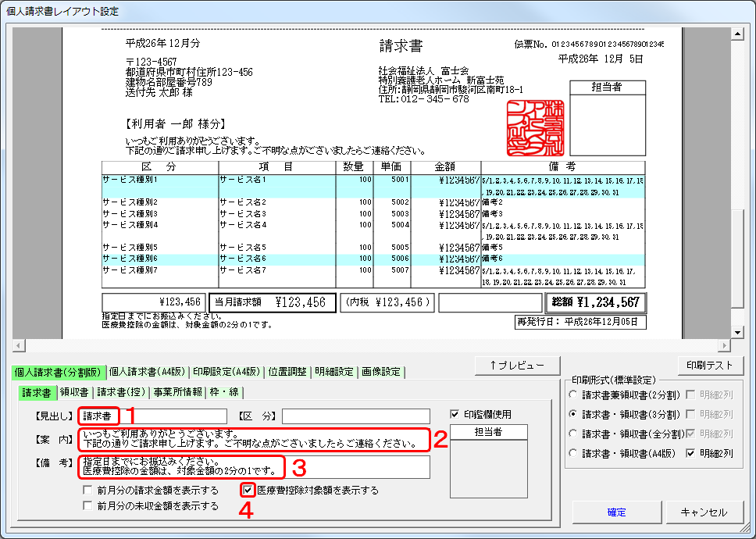756x539 pixels.
Task: Click the 印刷テスト button
Action: pos(709,365)
